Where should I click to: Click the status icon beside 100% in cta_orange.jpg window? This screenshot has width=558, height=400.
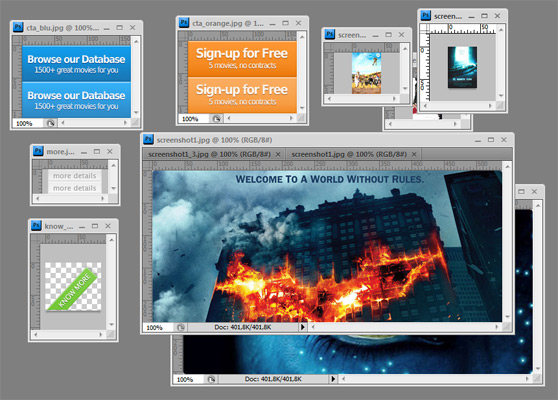216,119
